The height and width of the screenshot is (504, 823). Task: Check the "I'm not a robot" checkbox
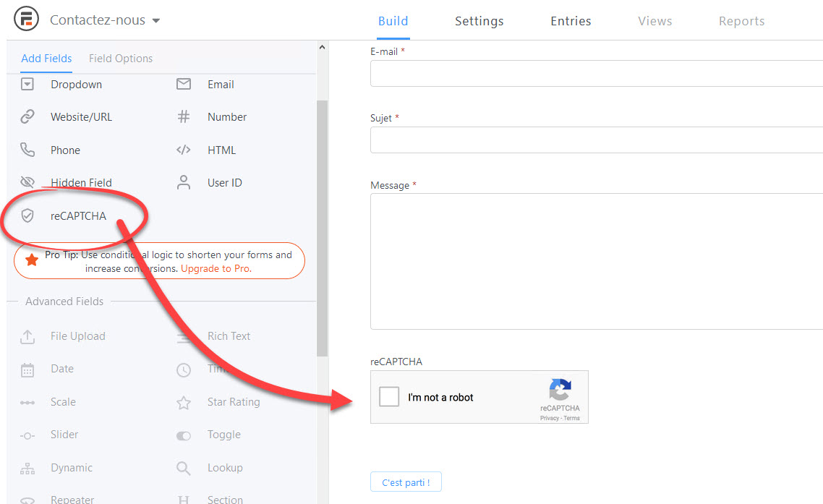point(389,397)
